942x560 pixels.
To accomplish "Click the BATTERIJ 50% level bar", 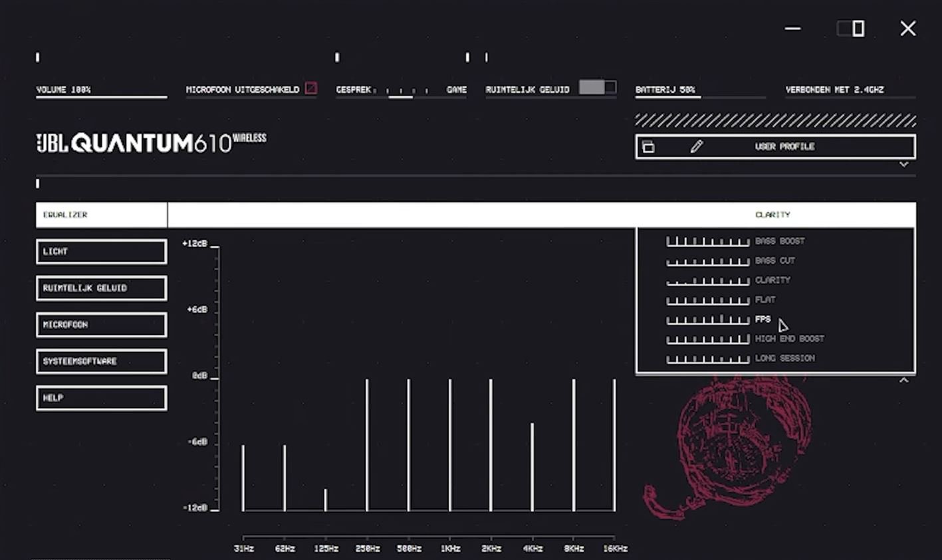I will [700, 98].
